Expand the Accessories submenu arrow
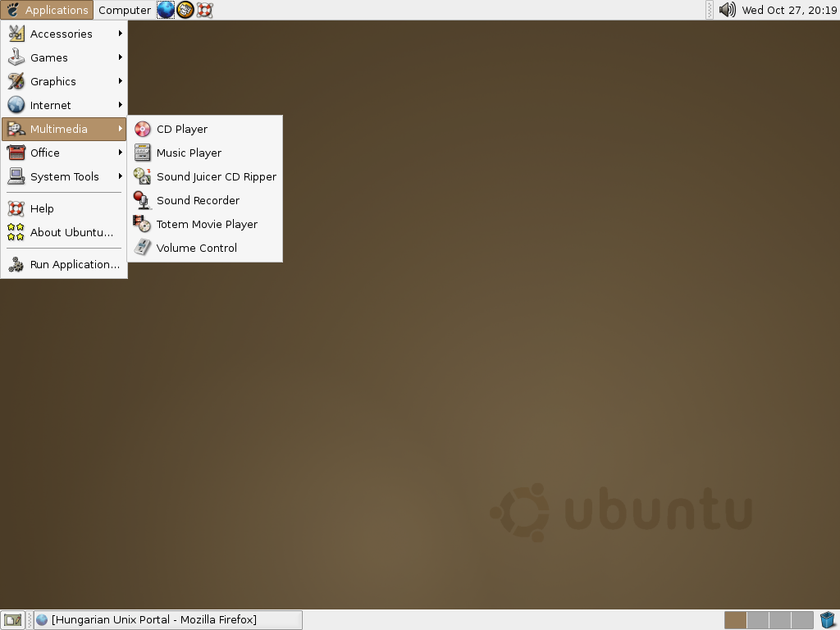The height and width of the screenshot is (630, 840). (121, 33)
